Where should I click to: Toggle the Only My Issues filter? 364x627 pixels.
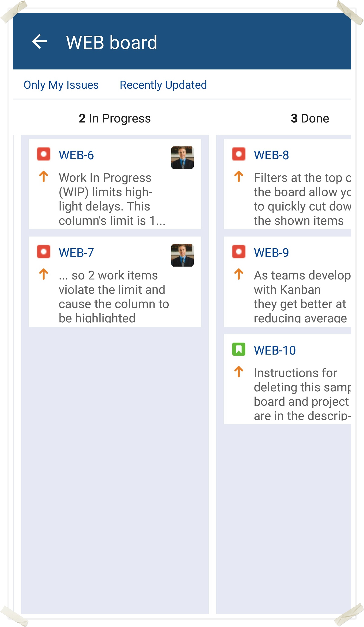click(x=61, y=85)
